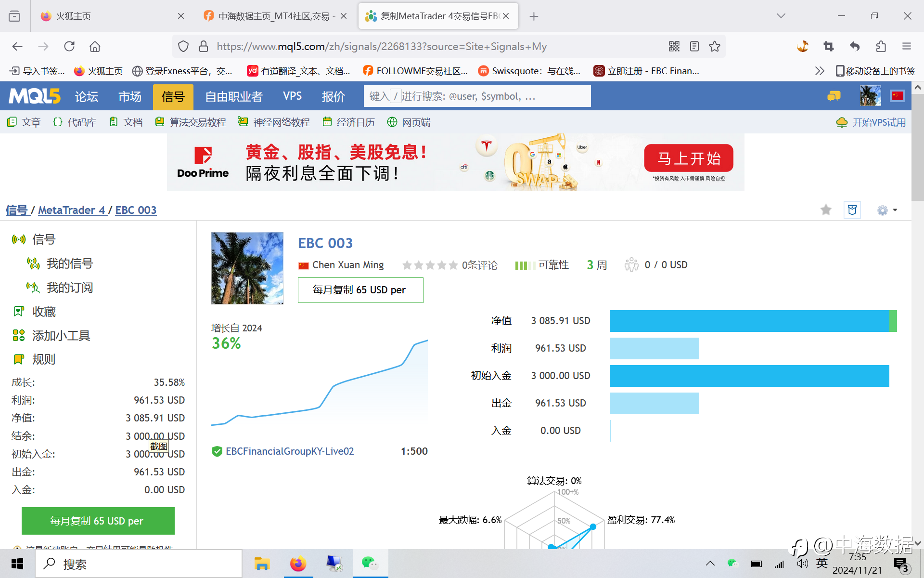Open the Firefox hamburger menu
The image size is (924, 578).
click(x=907, y=46)
